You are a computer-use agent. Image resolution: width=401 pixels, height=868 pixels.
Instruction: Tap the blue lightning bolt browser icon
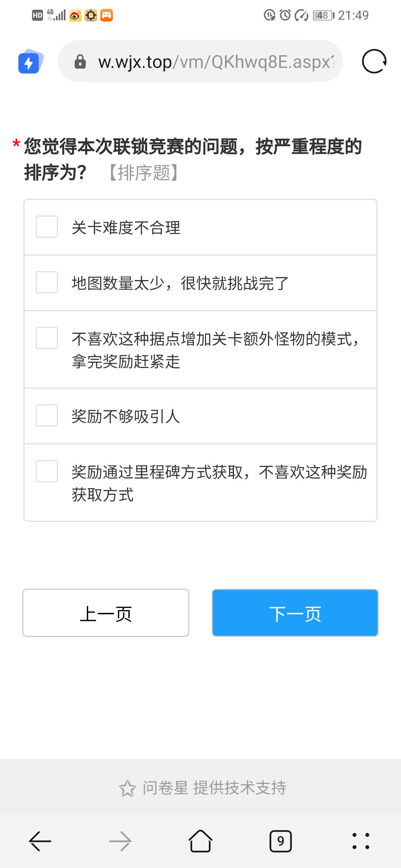30,62
